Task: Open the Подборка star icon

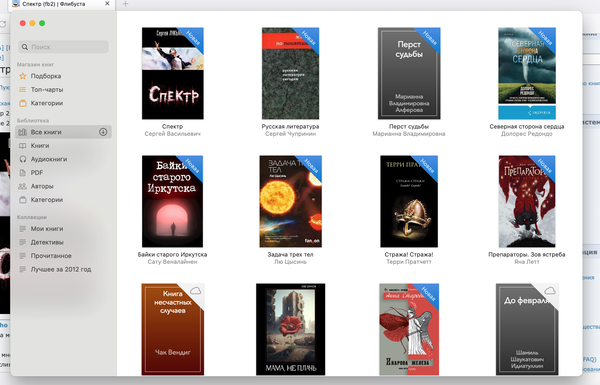Action: point(23,76)
